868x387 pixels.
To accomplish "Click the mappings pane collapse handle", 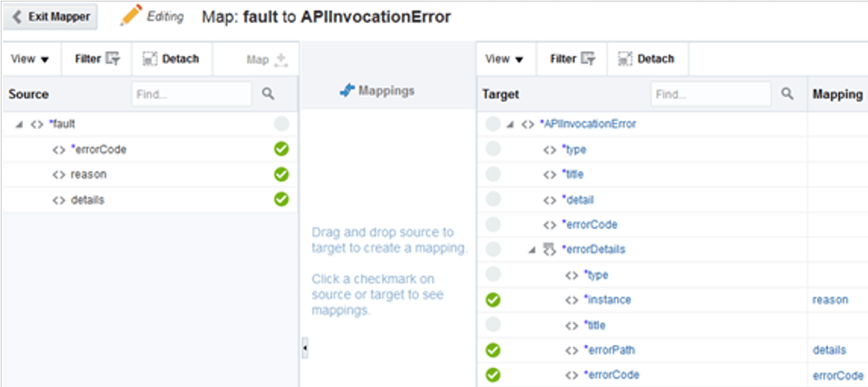I will click(304, 349).
